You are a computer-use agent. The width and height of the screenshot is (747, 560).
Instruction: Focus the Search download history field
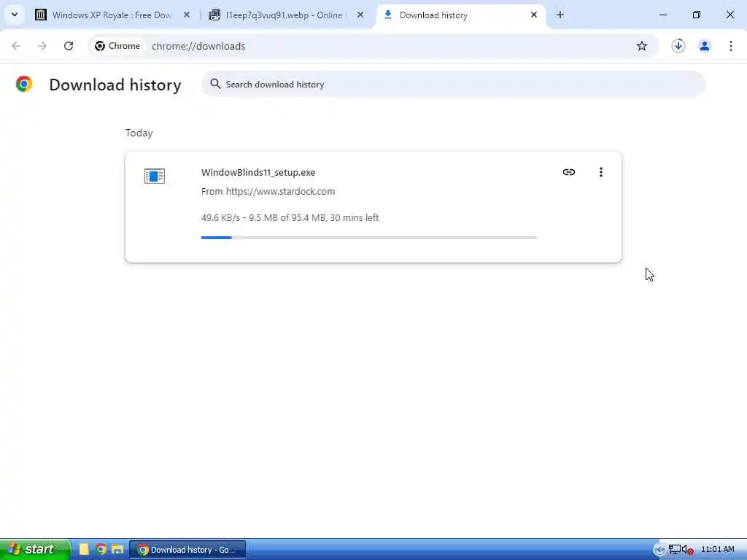click(x=454, y=85)
